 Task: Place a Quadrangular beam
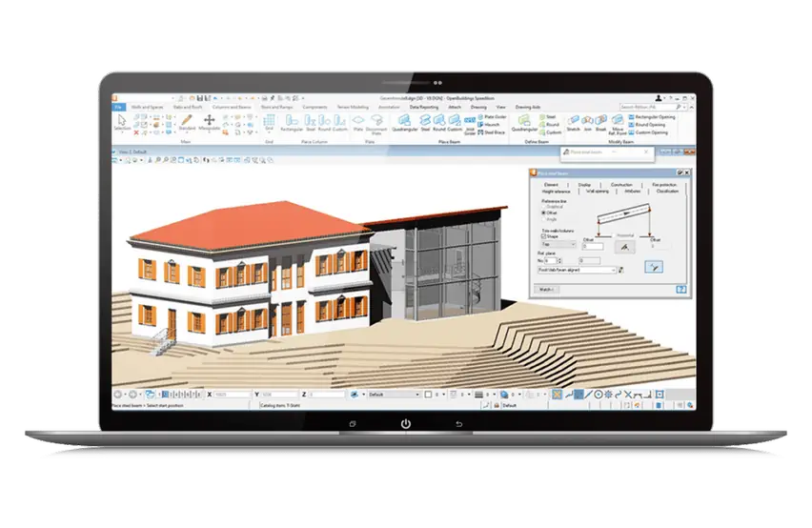click(404, 123)
